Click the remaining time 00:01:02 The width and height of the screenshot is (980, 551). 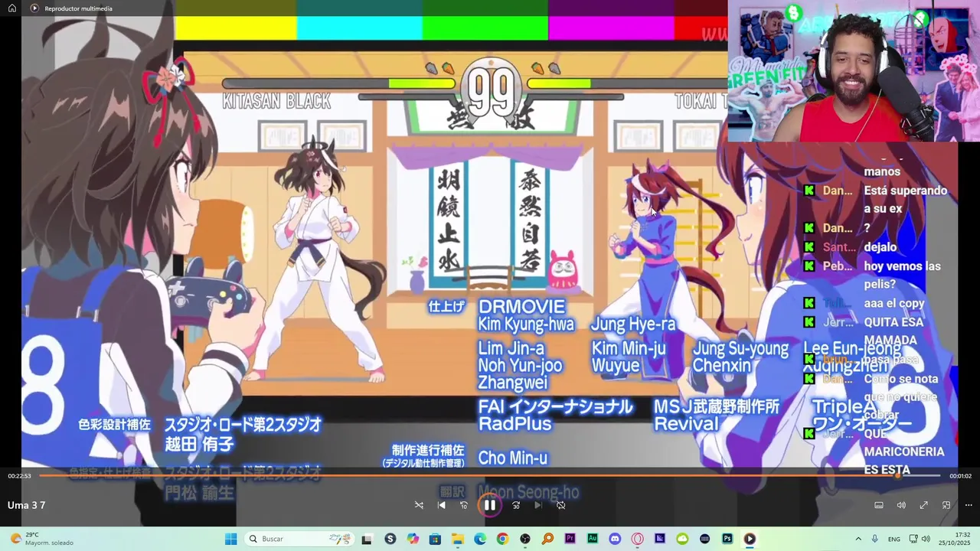960,476
